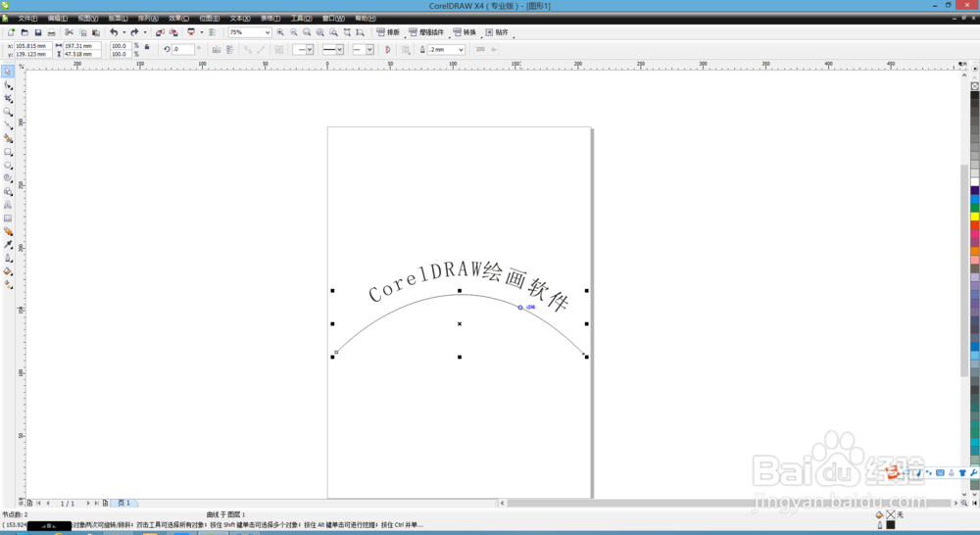Viewport: 980px width, 535px height.
Task: Click the Undo arrow icon
Action: pyautogui.click(x=114, y=32)
